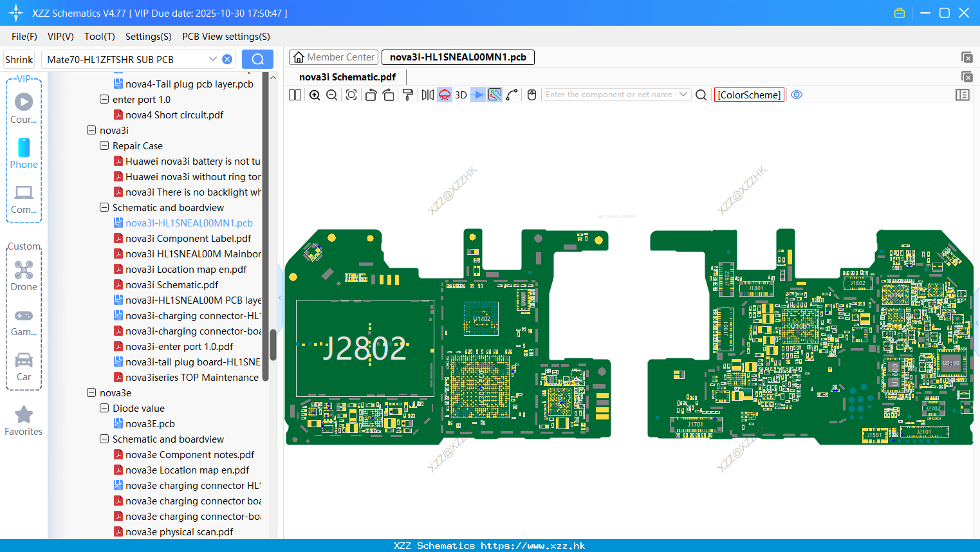Open the Settings(S) menu

click(x=149, y=37)
